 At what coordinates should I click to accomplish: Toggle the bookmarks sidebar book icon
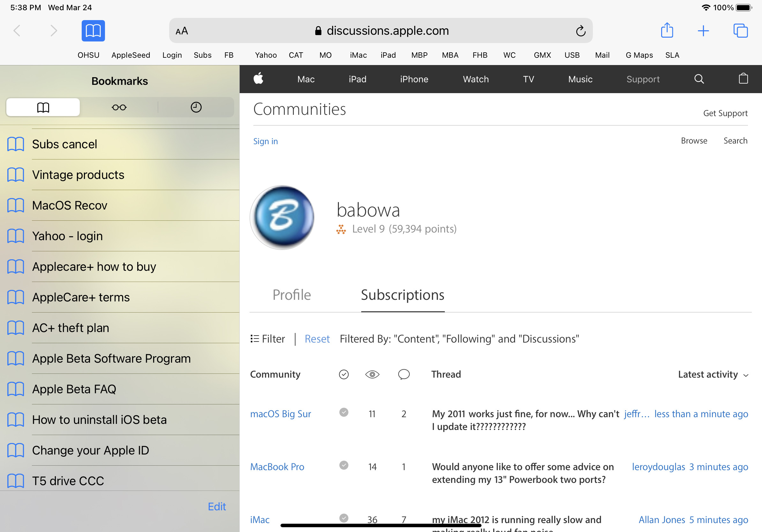[x=93, y=31]
